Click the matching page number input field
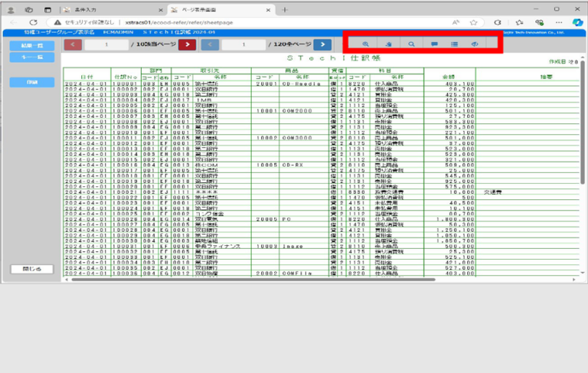 [x=108, y=45]
